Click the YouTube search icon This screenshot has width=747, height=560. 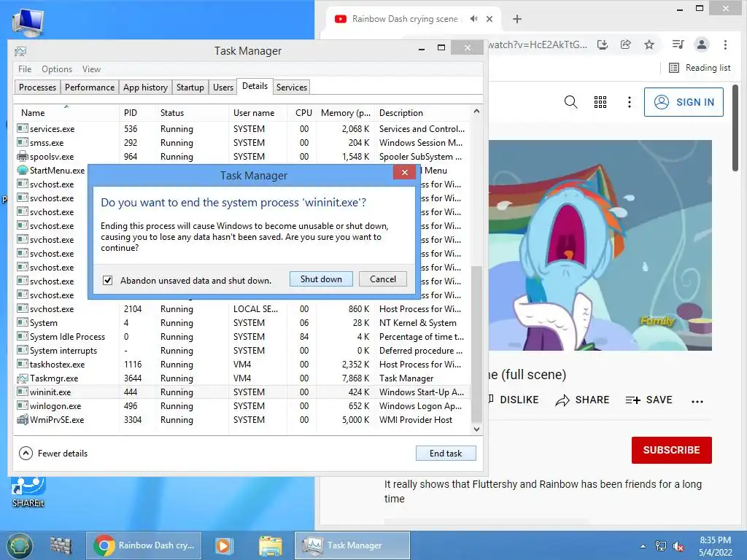pos(570,102)
